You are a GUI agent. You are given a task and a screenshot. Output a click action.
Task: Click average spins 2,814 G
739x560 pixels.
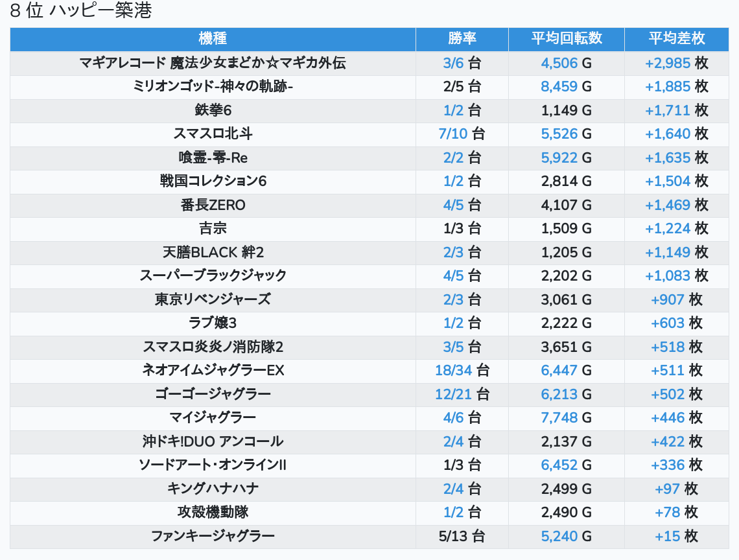pos(567,181)
